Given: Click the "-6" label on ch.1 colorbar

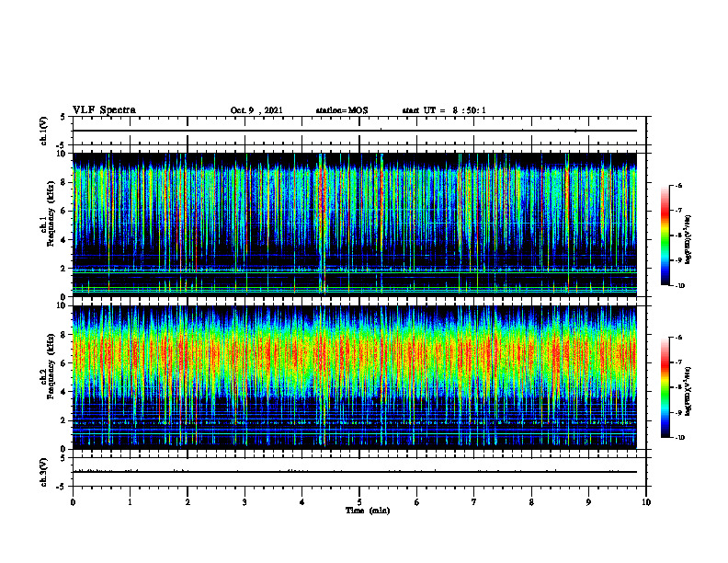Looking at the screenshot, I should 678,185.
